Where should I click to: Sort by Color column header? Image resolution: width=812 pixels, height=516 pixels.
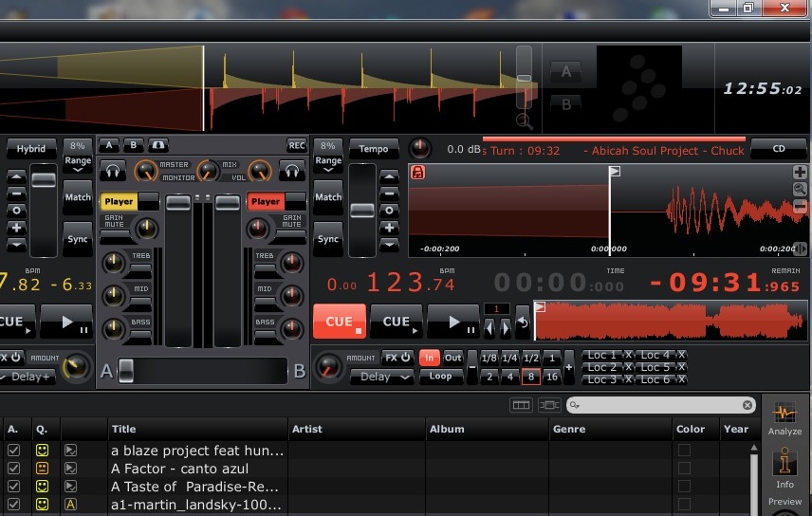695,429
